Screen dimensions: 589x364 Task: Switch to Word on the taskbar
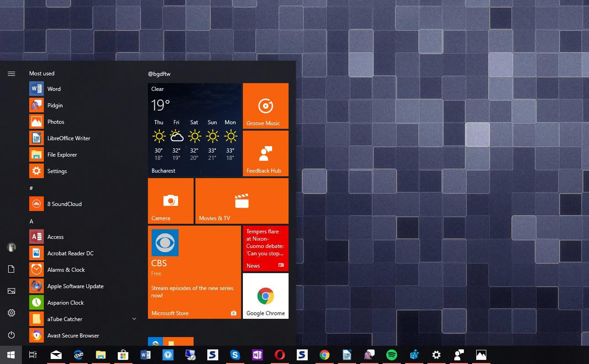[x=146, y=355]
